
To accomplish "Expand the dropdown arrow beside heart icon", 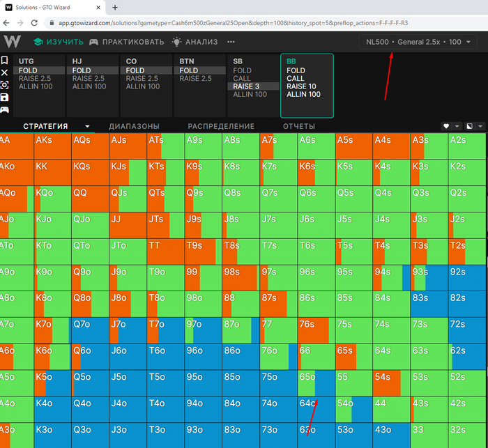I will 457,126.
